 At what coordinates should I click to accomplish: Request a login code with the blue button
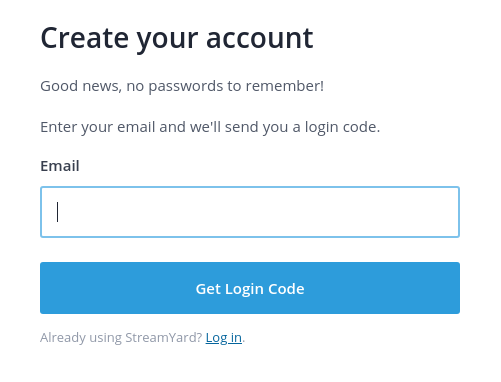(250, 288)
